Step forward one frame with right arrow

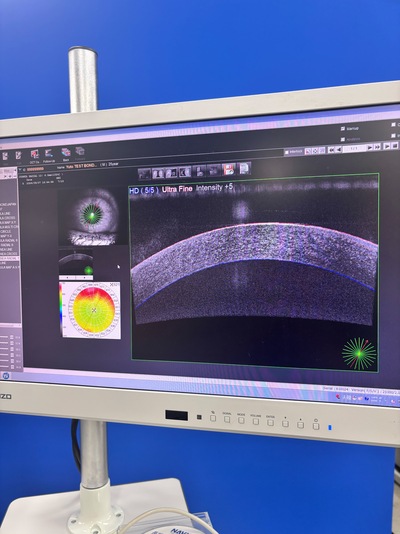(x=370, y=147)
